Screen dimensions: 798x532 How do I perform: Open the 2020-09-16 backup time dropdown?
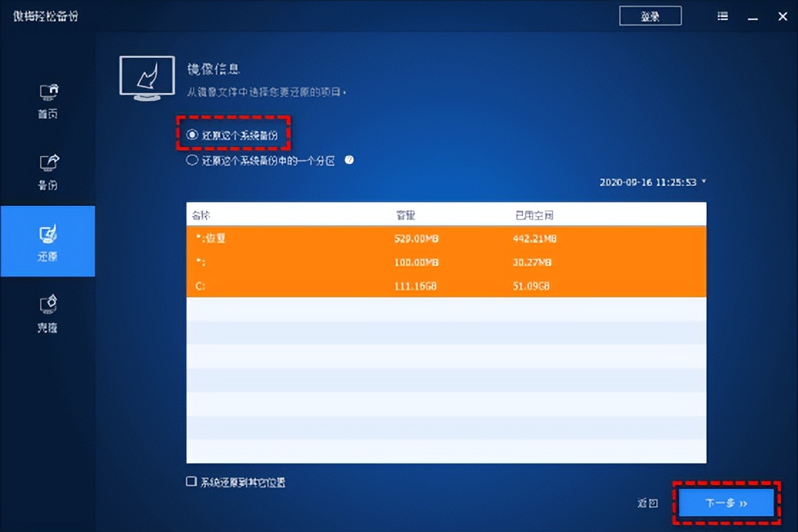[649, 182]
